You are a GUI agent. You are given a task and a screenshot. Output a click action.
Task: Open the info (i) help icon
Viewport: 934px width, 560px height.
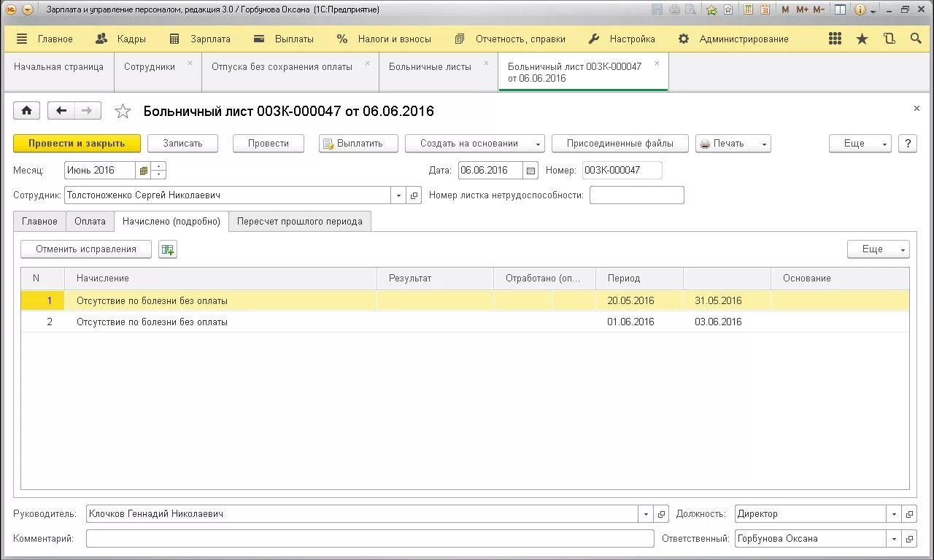click(860, 9)
